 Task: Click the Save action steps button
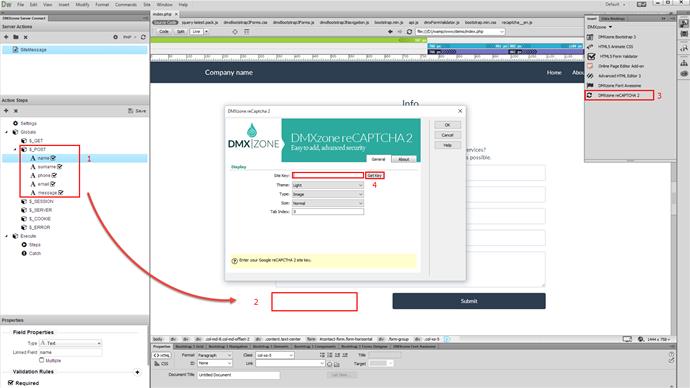[x=137, y=111]
